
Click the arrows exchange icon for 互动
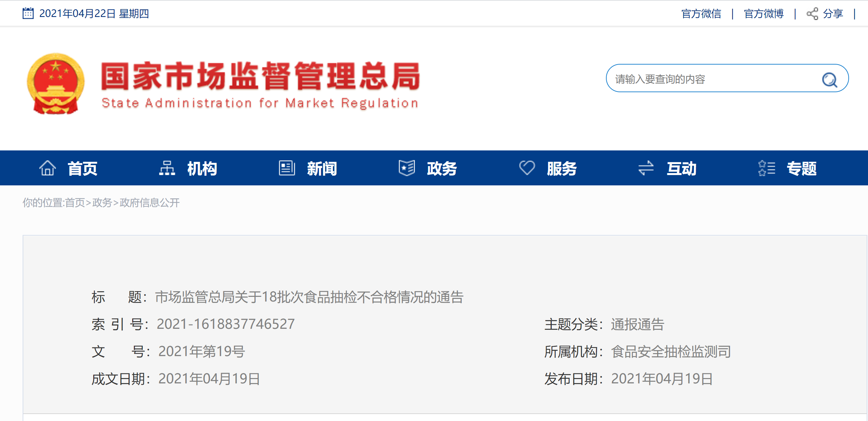[x=646, y=168]
